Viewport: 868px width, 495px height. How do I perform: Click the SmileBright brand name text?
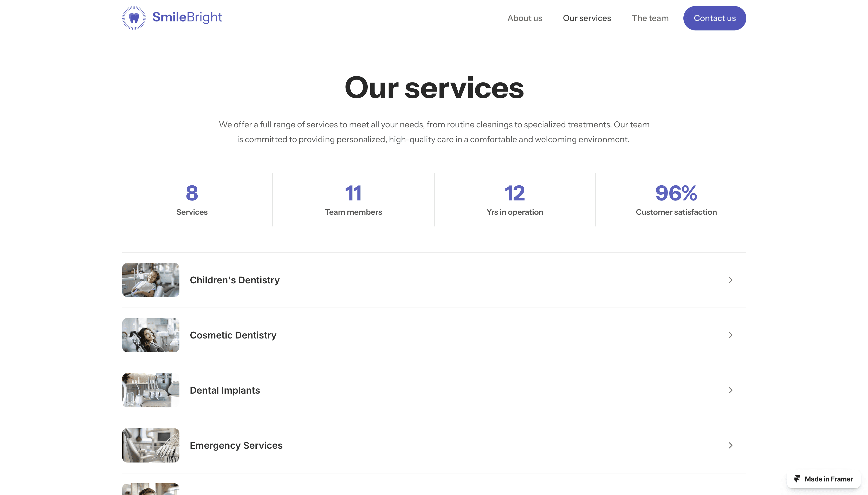tap(187, 17)
